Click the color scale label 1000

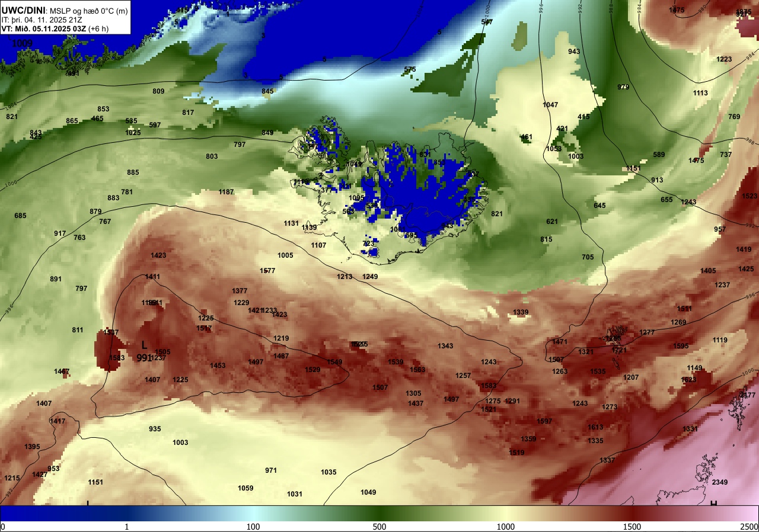click(506, 527)
